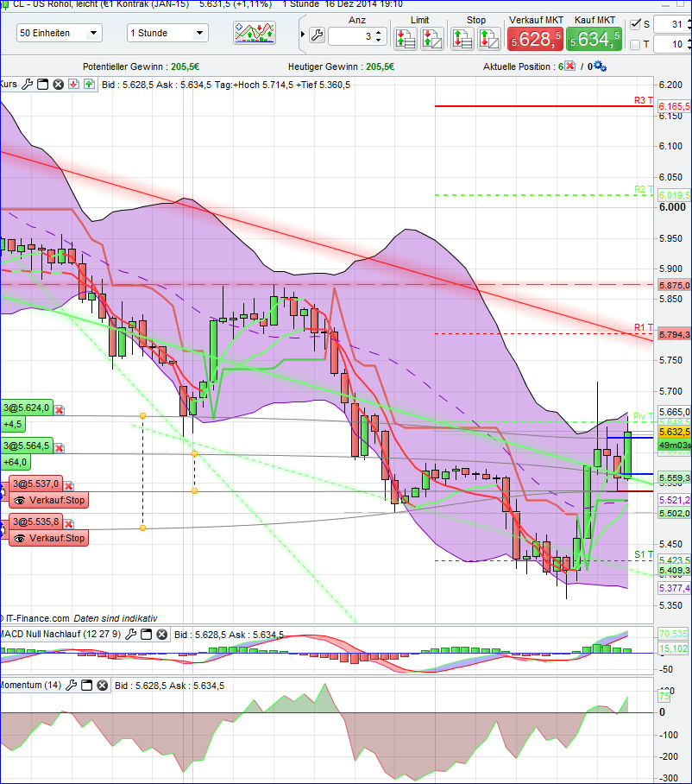692x784 pixels.
Task: Detach the MACD panel using its window icon
Action: coord(145,635)
